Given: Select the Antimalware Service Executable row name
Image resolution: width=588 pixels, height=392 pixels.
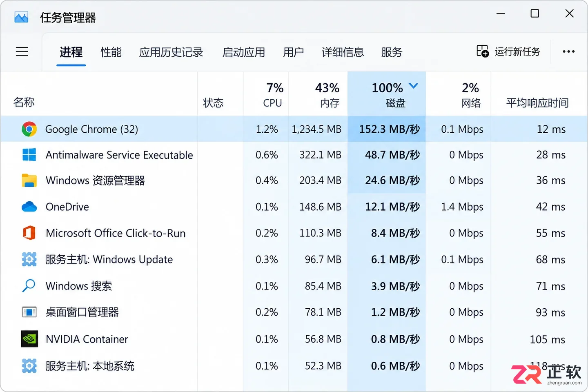Looking at the screenshot, I should [x=119, y=155].
